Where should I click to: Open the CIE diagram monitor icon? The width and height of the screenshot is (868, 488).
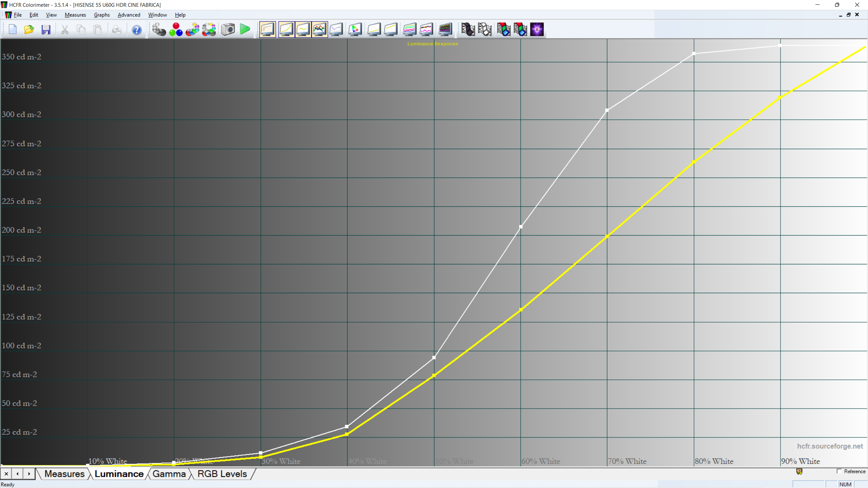[355, 29]
